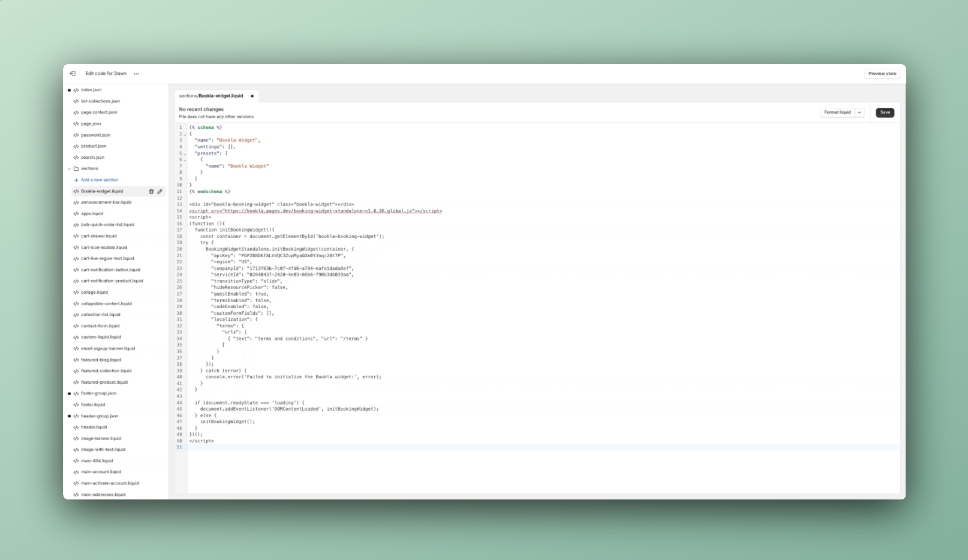Image resolution: width=968 pixels, height=560 pixels.
Task: Open main-activate-account.liquid file
Action: pos(110,483)
